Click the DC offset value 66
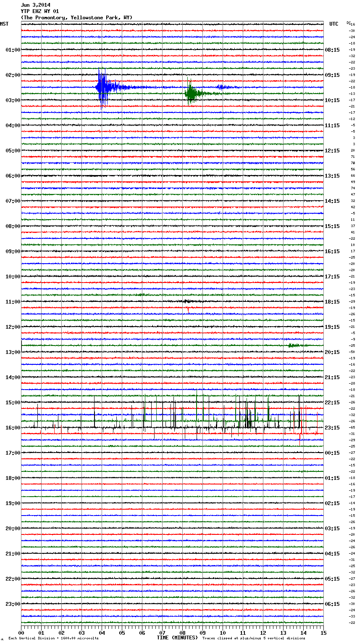 [x=353, y=175]
